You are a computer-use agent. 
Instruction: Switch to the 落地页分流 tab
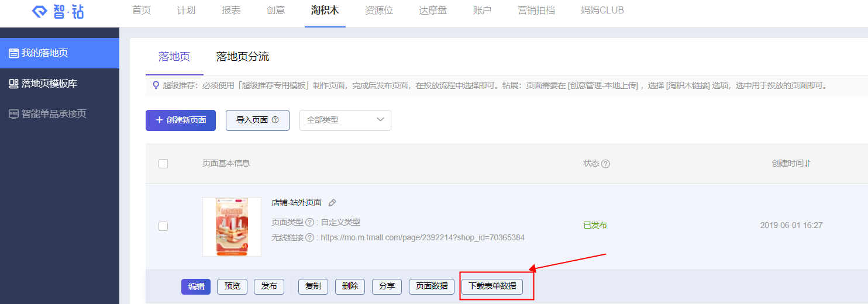[243, 57]
